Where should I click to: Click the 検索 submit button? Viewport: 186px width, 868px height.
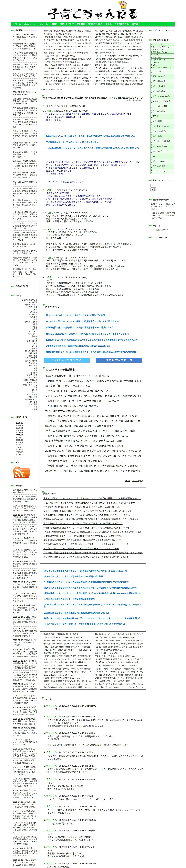click(154, 189)
